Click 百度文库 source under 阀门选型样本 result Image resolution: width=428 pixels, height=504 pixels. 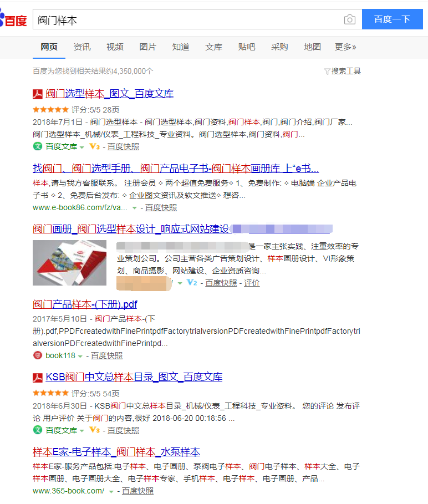[x=62, y=146]
